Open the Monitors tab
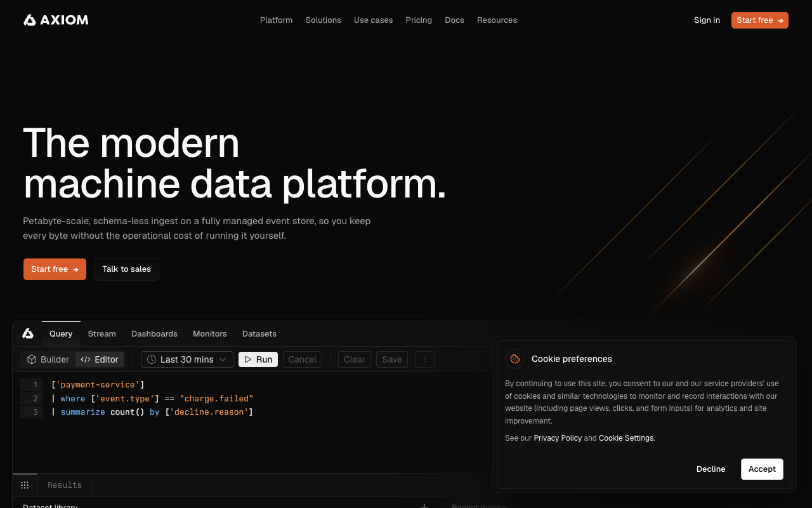Screen dimensions: 812x508 (x=209, y=333)
